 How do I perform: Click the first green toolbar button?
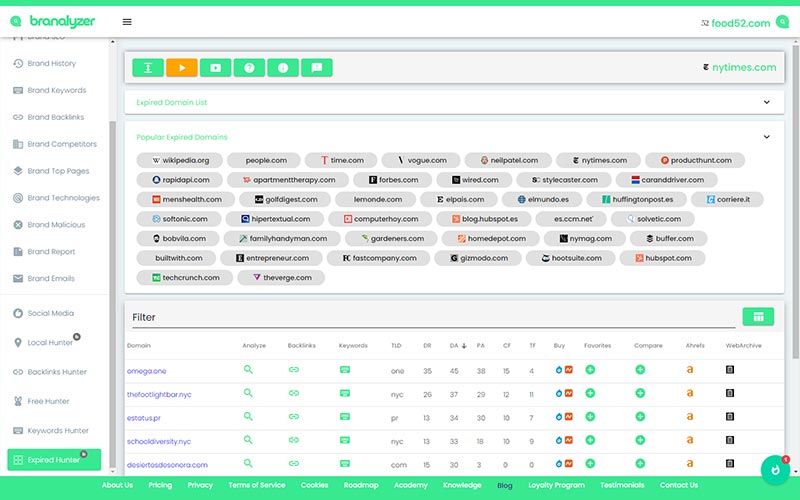(148, 67)
